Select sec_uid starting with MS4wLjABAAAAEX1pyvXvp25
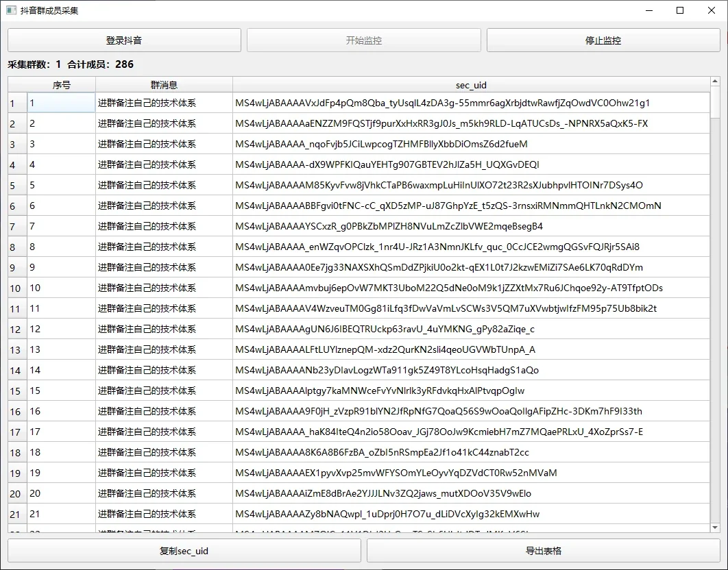728x570 pixels. (471, 473)
